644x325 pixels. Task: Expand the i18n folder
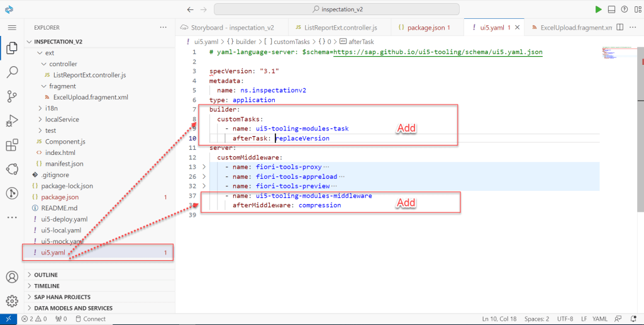[x=55, y=108]
